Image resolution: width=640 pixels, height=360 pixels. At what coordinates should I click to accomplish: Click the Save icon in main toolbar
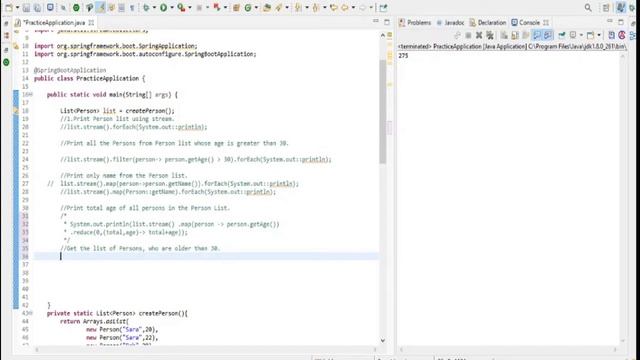click(26, 7)
